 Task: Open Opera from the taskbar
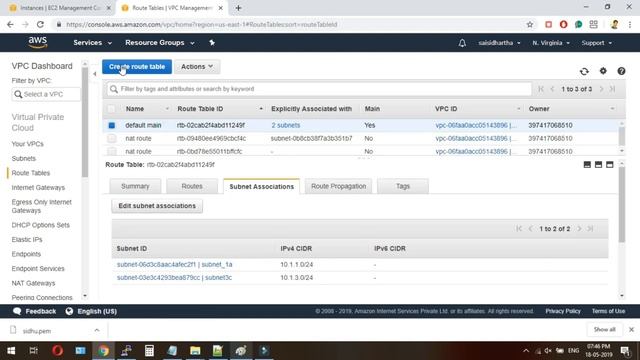tap(58, 351)
